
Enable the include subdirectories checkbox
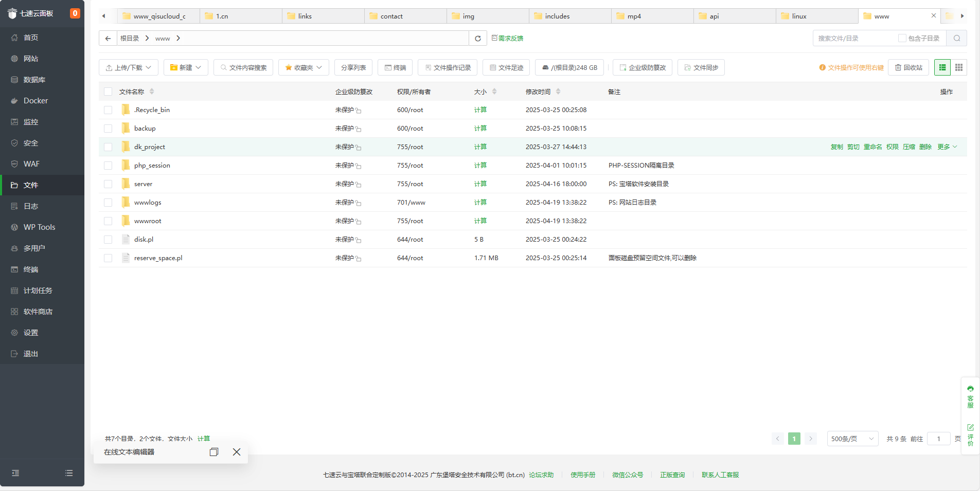pyautogui.click(x=902, y=38)
